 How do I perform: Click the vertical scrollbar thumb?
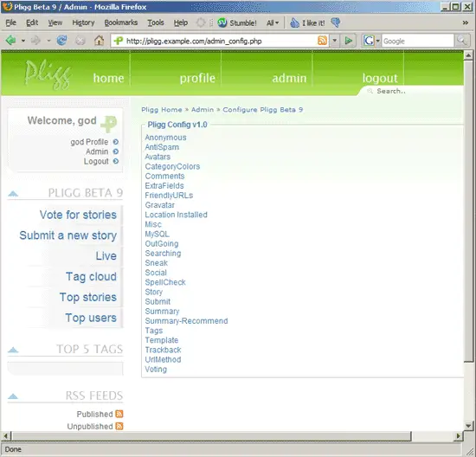point(468,210)
